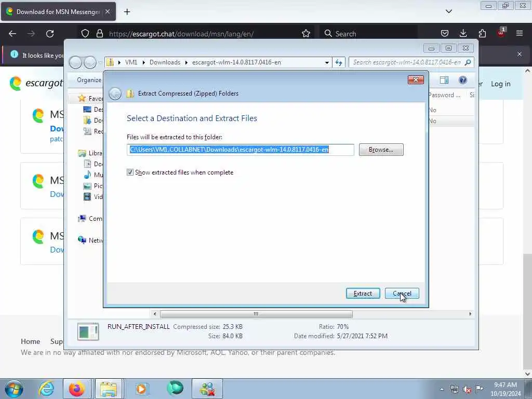Click the muted volume tray icon
The height and width of the screenshot is (399, 532).
click(x=467, y=390)
